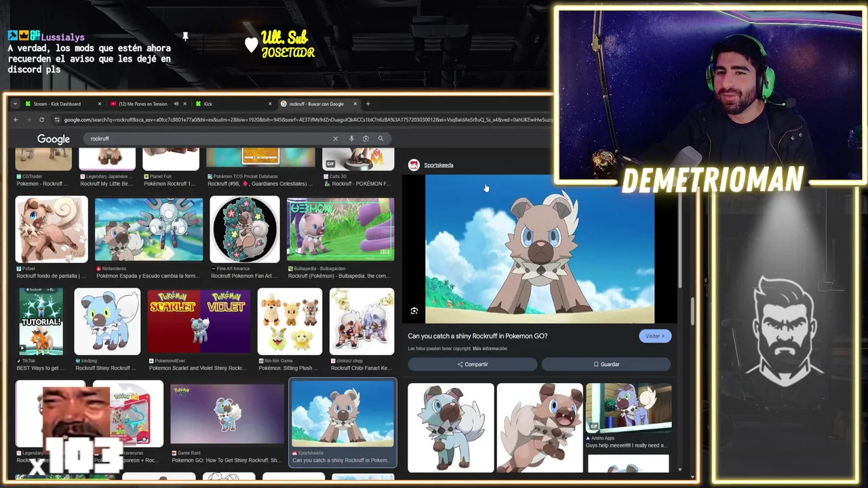Image resolution: width=868 pixels, height=488 pixels.
Task: Open 'Can you catch a shiny Rockruff' title
Action: 477,336
